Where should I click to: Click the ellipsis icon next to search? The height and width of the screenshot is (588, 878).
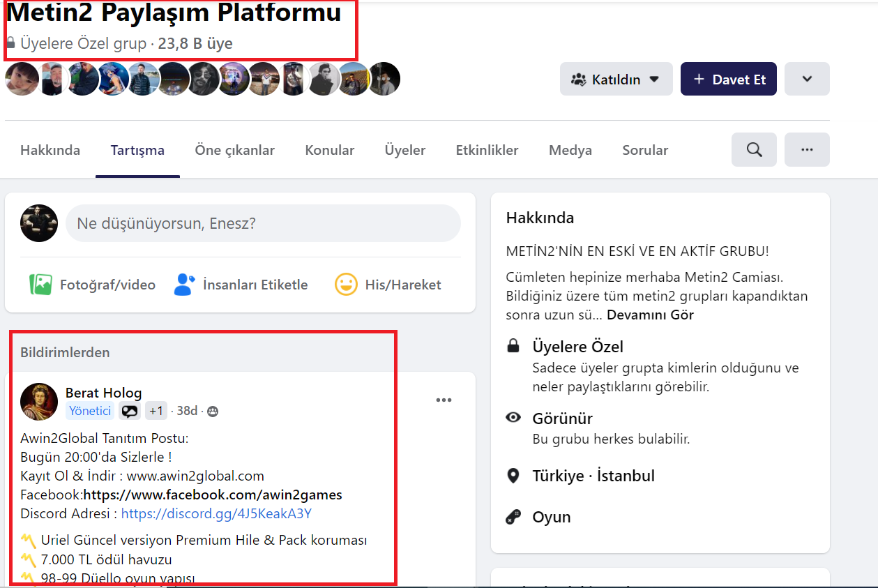806,149
